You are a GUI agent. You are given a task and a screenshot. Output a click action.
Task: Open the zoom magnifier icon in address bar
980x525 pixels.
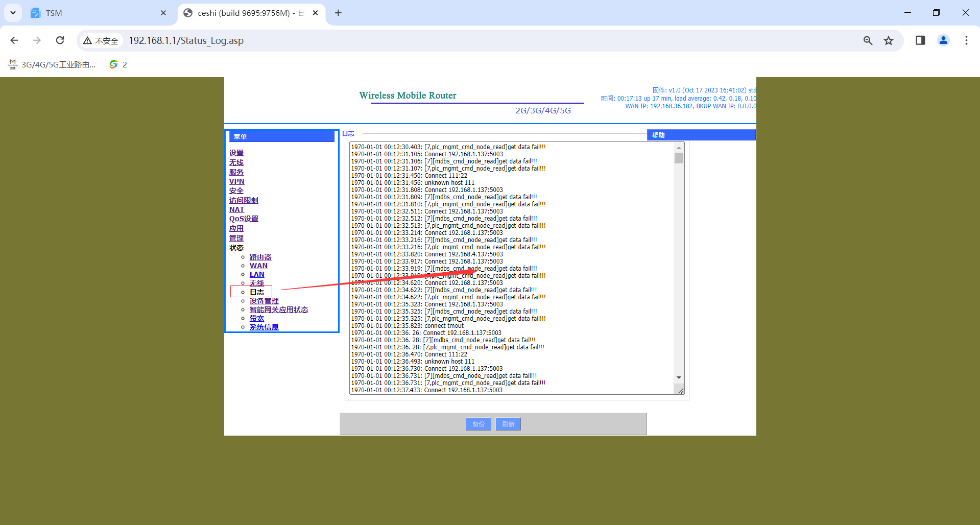(x=868, y=40)
